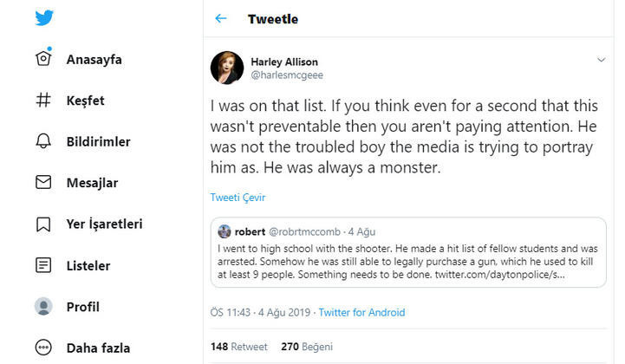The width and height of the screenshot is (625, 364).
Task: Click the Twitter bird logo
Action: coord(44,17)
